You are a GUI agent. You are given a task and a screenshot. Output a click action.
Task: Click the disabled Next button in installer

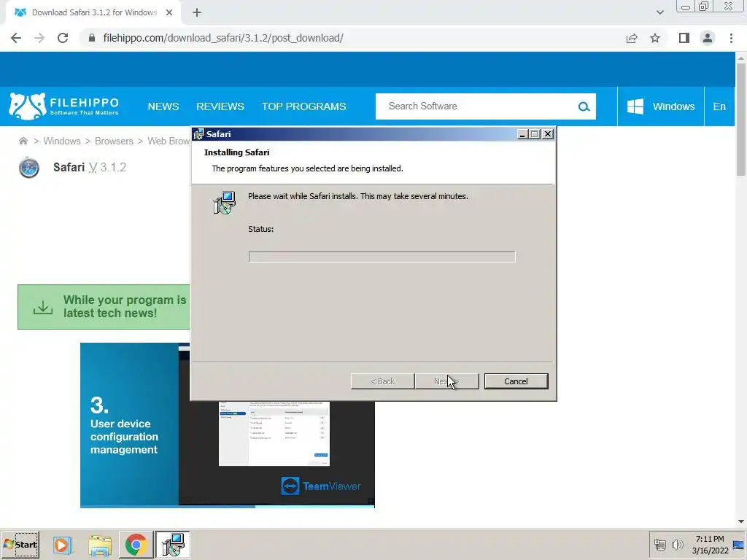click(447, 381)
